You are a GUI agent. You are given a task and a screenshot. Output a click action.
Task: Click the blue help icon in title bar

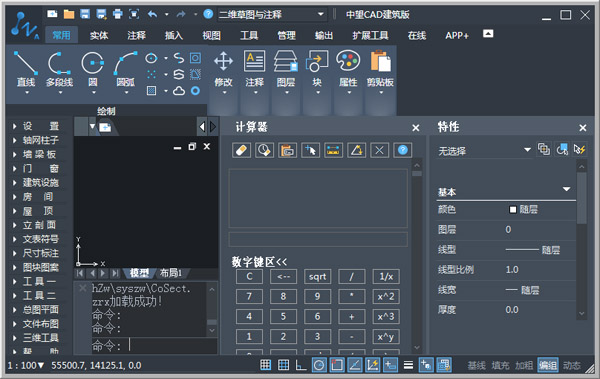point(208,14)
